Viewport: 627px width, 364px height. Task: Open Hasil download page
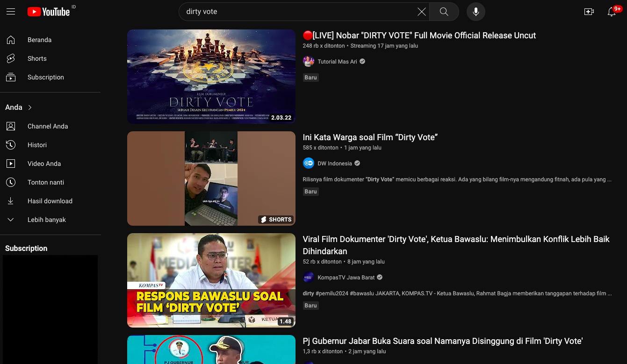point(50,201)
